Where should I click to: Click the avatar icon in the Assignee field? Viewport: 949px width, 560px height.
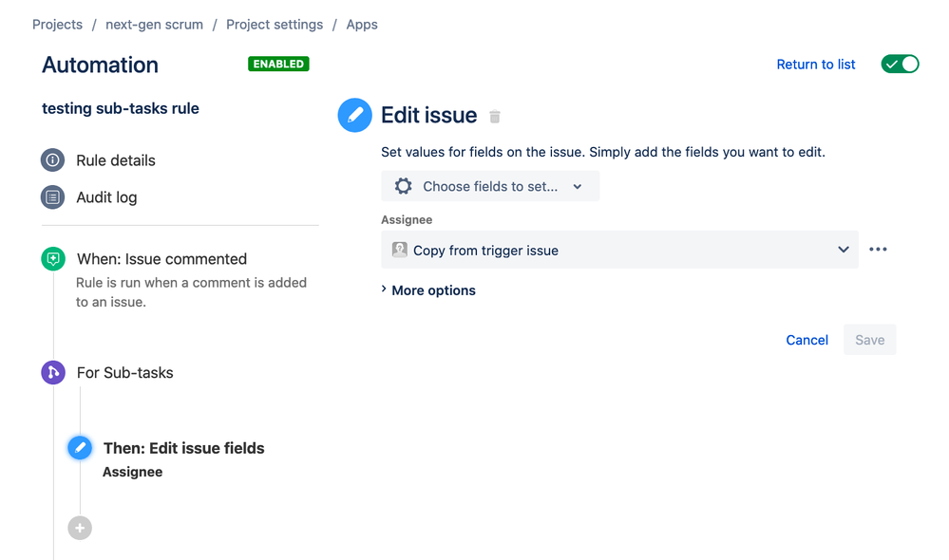(x=399, y=250)
